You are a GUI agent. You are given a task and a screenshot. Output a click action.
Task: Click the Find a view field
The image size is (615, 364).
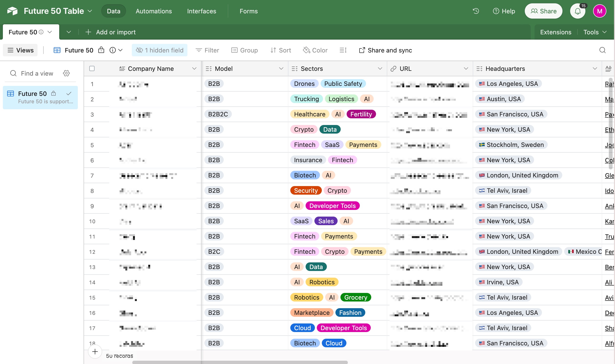(37, 73)
